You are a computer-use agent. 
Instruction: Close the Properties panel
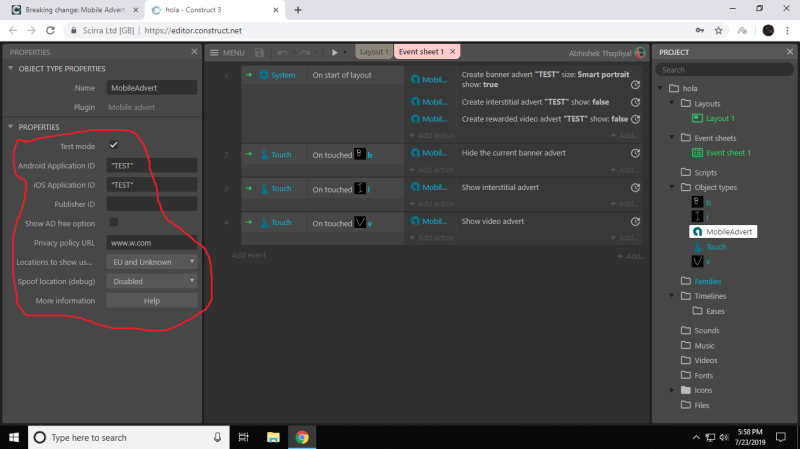[194, 52]
